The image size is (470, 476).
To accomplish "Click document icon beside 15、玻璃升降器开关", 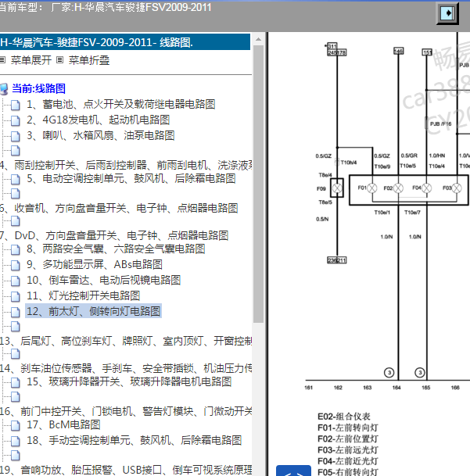I will [16, 382].
